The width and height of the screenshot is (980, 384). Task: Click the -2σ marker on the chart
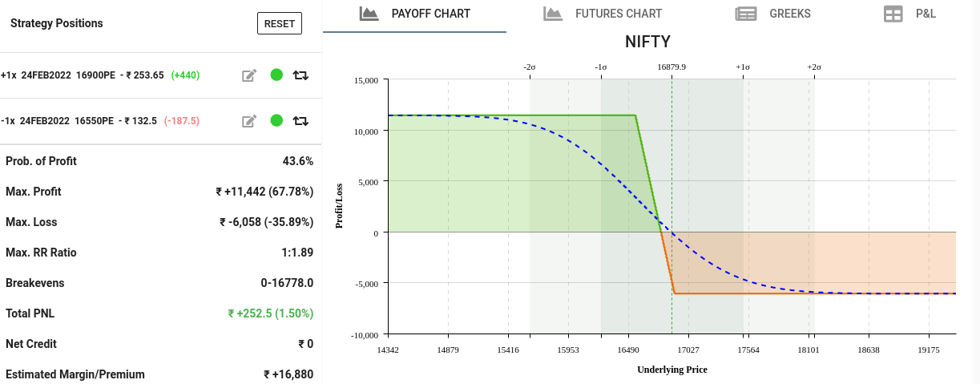pos(530,67)
